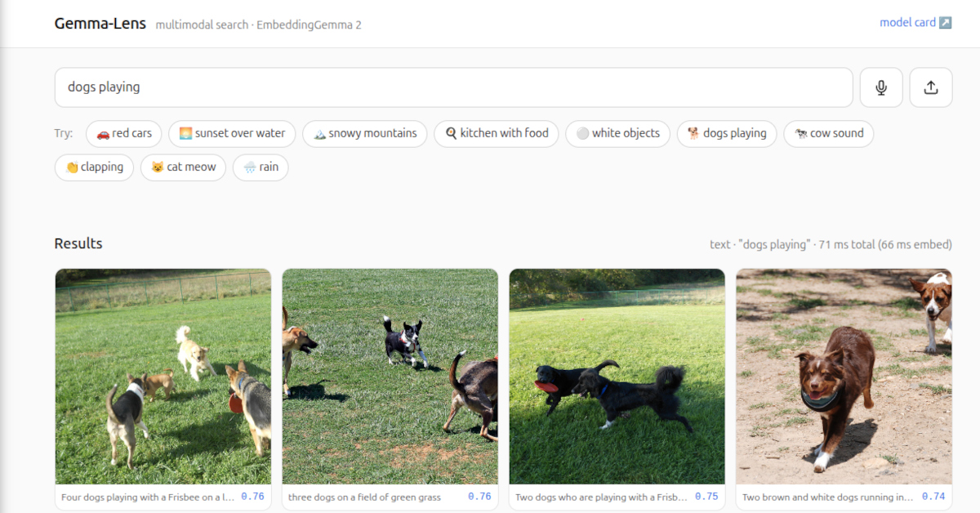Try the "cow sound" audio chip
Viewport: 980px width, 513px height.
click(x=828, y=133)
